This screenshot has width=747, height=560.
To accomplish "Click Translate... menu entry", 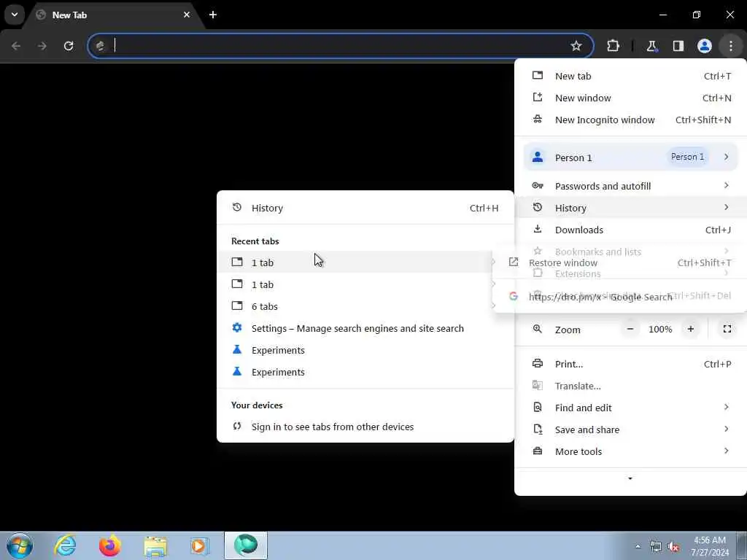I will 630,386.
